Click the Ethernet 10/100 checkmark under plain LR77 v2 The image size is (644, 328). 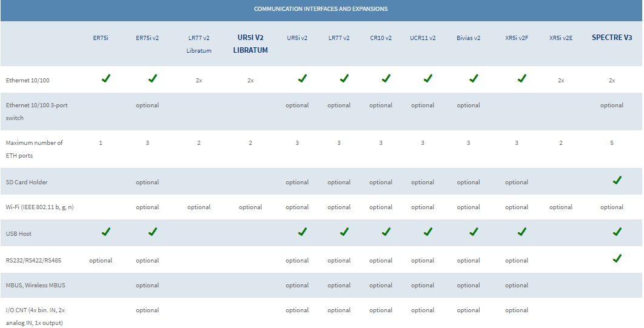click(x=344, y=78)
